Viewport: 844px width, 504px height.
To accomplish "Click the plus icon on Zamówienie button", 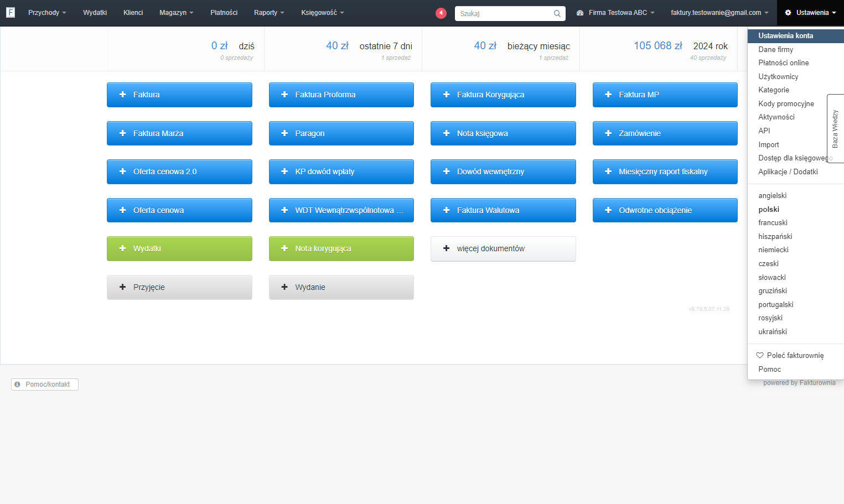I will click(608, 133).
